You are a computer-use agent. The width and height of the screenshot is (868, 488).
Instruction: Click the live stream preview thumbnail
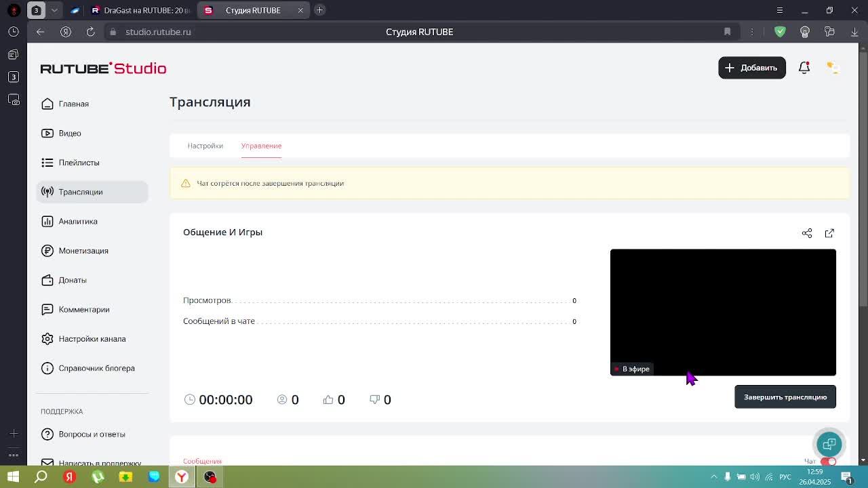(723, 312)
